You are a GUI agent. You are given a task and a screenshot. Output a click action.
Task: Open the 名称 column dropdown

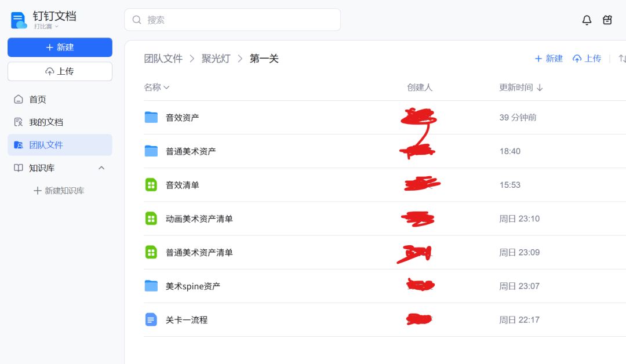[x=156, y=88]
